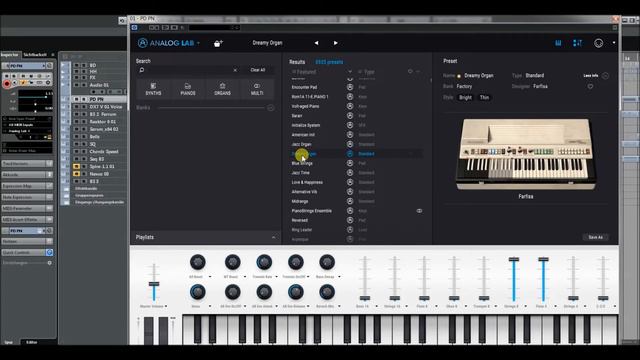The width and height of the screenshot is (640, 360).
Task: Select the PianoStrings Ensemble preset
Action: tap(311, 211)
